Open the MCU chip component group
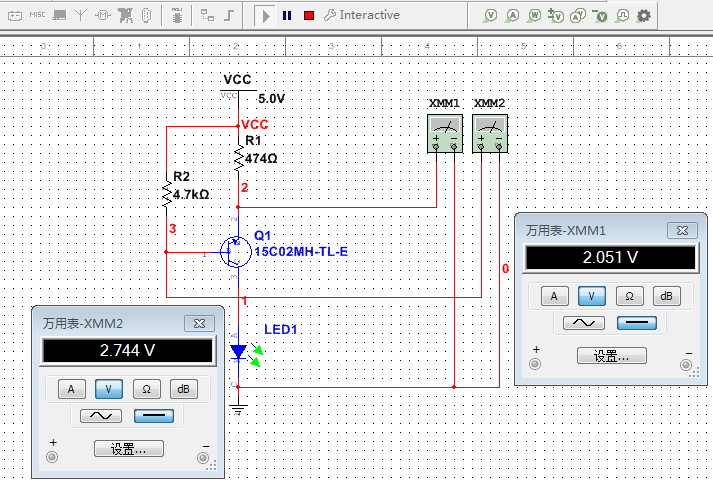This screenshot has height=481, width=713. click(177, 15)
